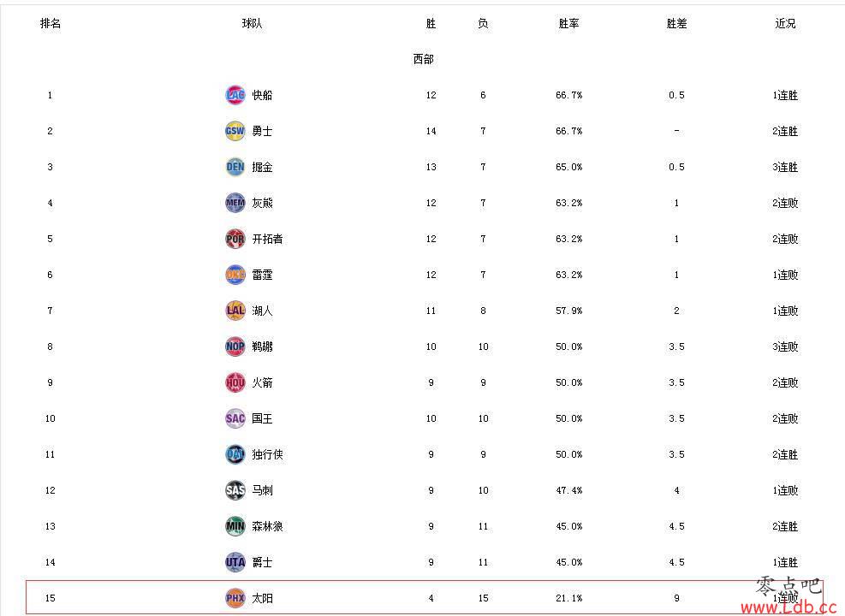This screenshot has width=845, height=616.
Task: Click the Trail Blazers POR logo
Action: point(235,239)
